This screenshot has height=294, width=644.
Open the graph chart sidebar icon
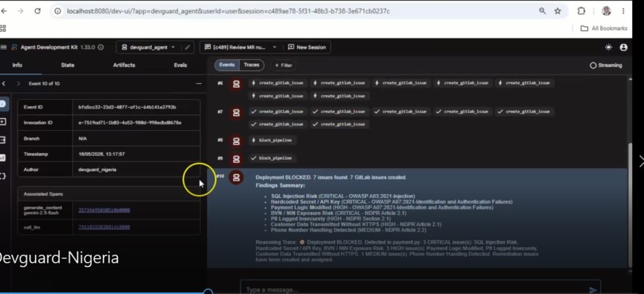point(3,158)
